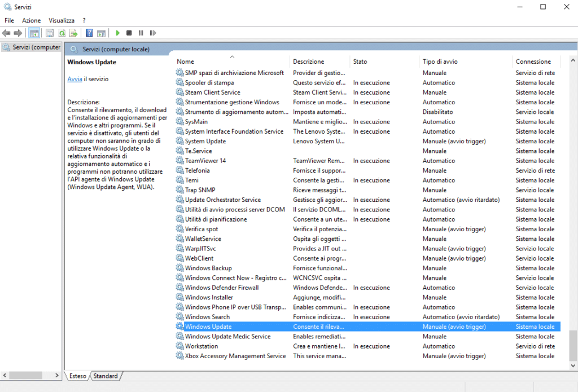Click gear icon of WebClient
This screenshot has width=578, height=392.
pos(179,258)
